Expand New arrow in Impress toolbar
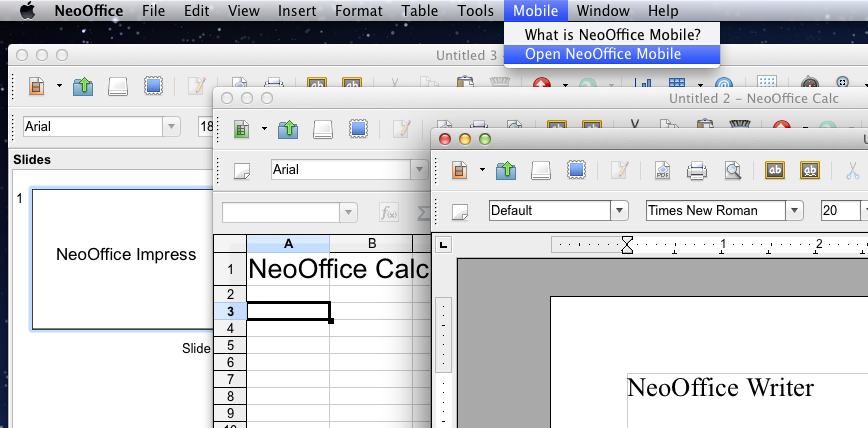 click(59, 86)
